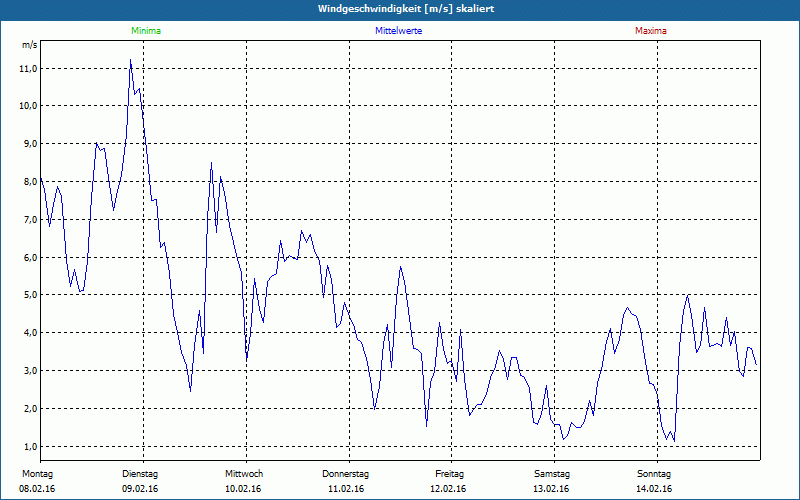Click the m/s unit label
800x500 pixels.
coord(30,45)
